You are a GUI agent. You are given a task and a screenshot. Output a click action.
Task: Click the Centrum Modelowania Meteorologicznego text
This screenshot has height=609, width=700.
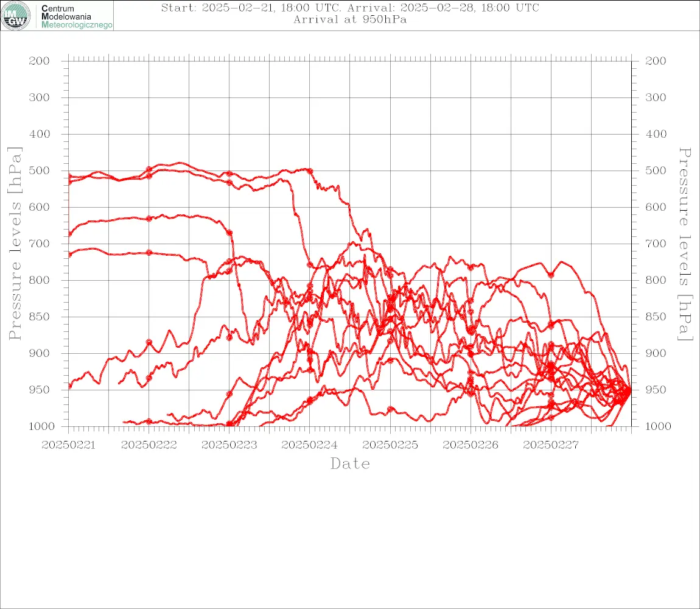tap(76, 16)
